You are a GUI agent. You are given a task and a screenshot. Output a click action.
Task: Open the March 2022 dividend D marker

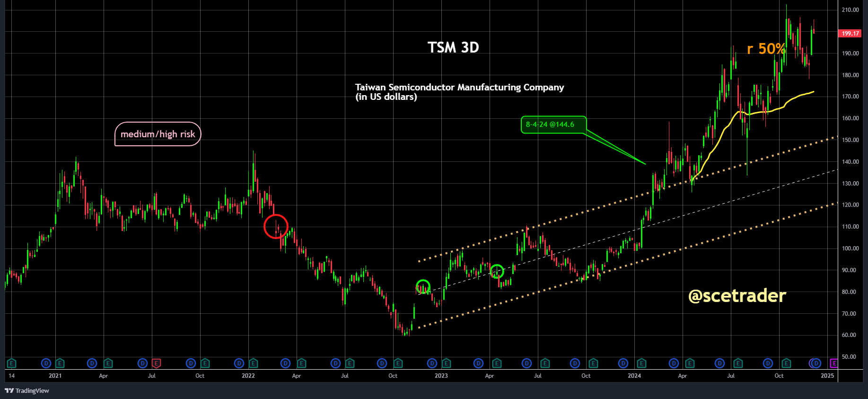[x=285, y=364]
